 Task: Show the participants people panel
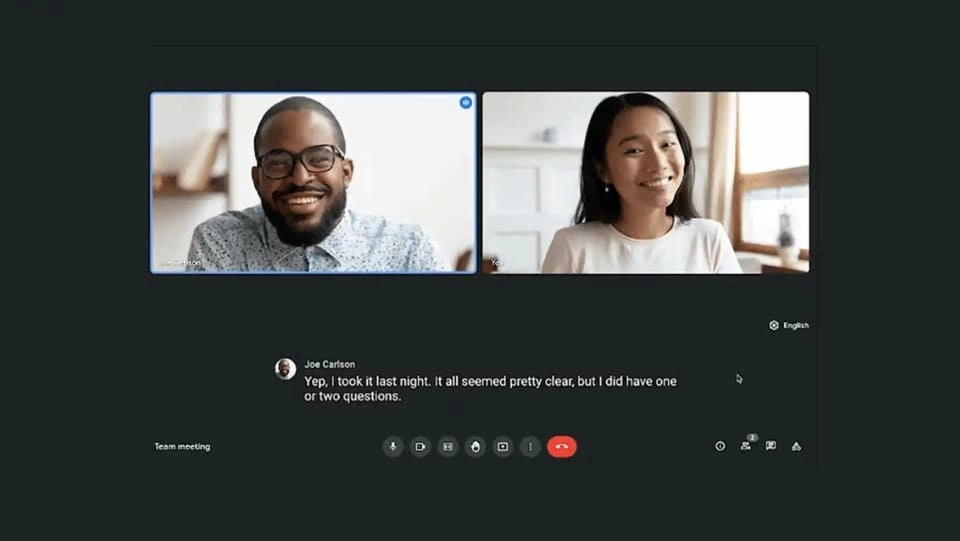pyautogui.click(x=746, y=446)
